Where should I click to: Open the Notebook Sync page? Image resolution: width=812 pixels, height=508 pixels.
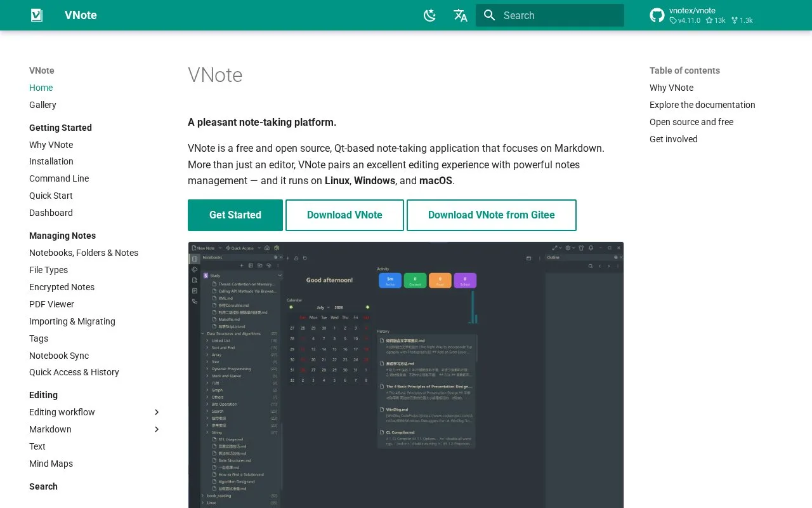(59, 356)
